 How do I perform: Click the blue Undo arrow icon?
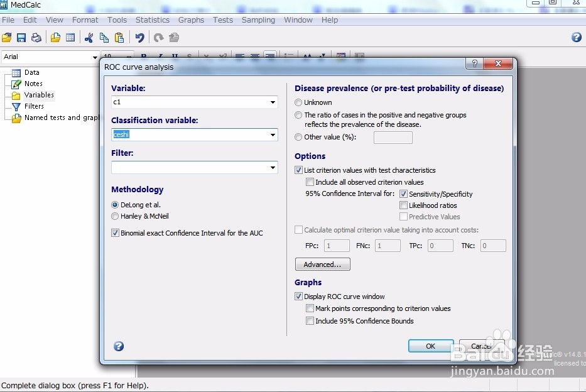tap(140, 37)
